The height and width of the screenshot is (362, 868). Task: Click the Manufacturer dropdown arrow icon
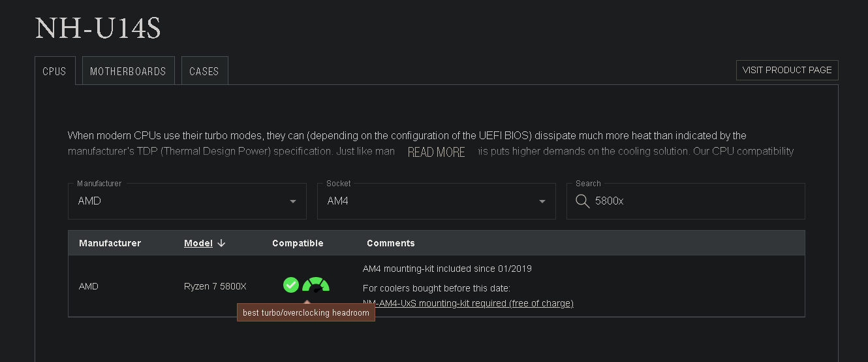[293, 201]
